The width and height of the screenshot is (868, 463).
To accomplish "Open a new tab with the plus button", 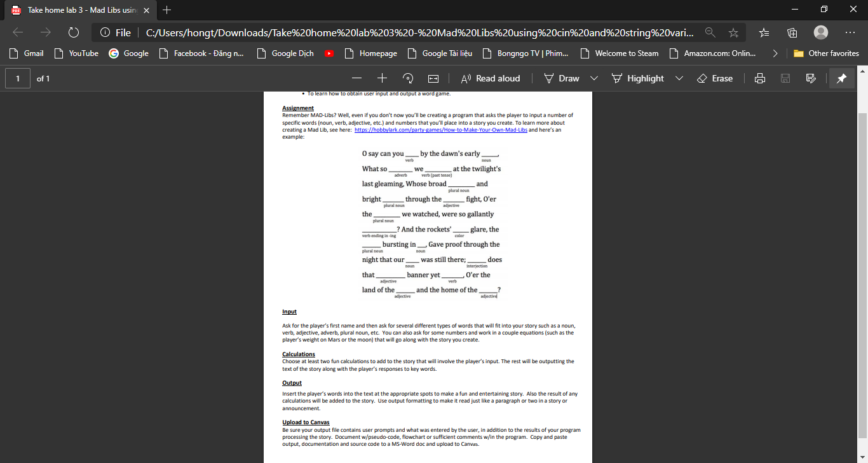I will pos(167,10).
